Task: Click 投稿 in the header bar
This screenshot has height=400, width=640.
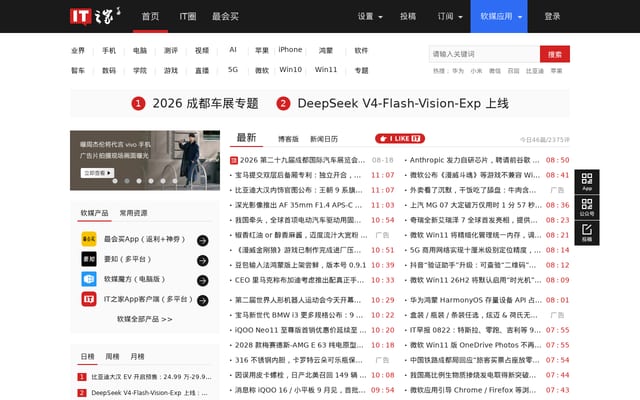Action: pos(408,16)
